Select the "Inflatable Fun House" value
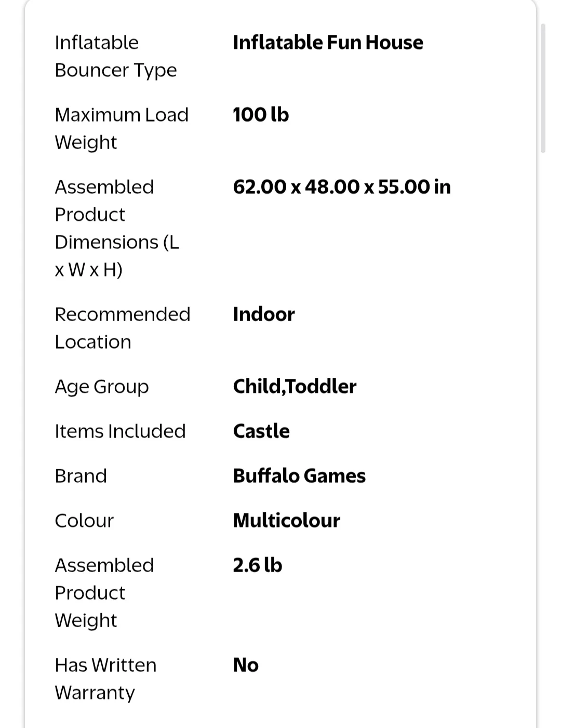The image size is (561, 728). [x=328, y=43]
